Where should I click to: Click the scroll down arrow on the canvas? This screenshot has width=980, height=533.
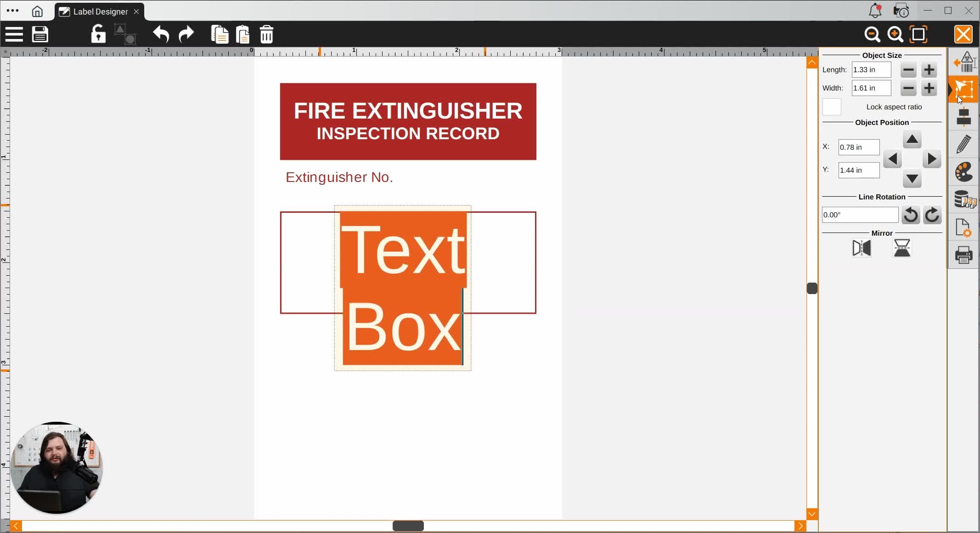tap(812, 514)
